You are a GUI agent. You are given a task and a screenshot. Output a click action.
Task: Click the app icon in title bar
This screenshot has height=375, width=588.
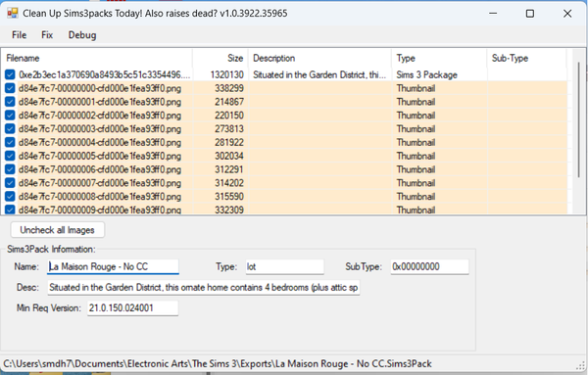12,13
